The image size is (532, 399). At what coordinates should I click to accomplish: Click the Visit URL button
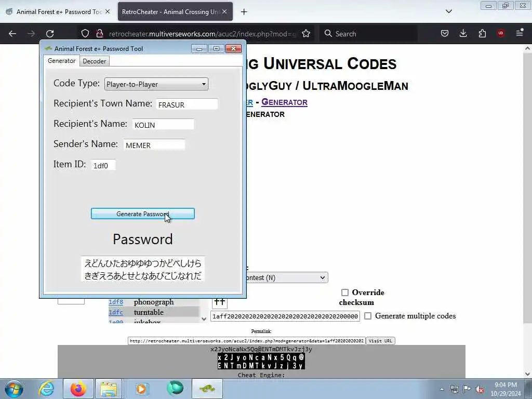point(380,341)
